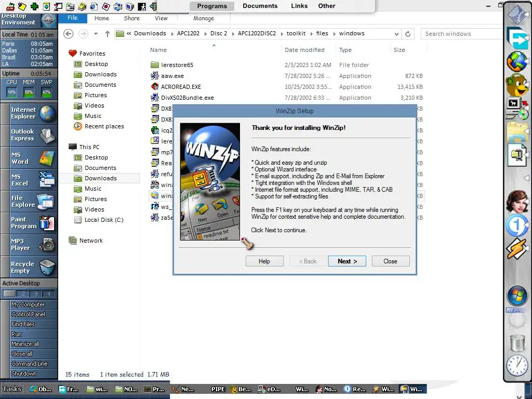This screenshot has width=532, height=399.
Task: Click the Windows orb icon in right dock
Action: coord(516,295)
